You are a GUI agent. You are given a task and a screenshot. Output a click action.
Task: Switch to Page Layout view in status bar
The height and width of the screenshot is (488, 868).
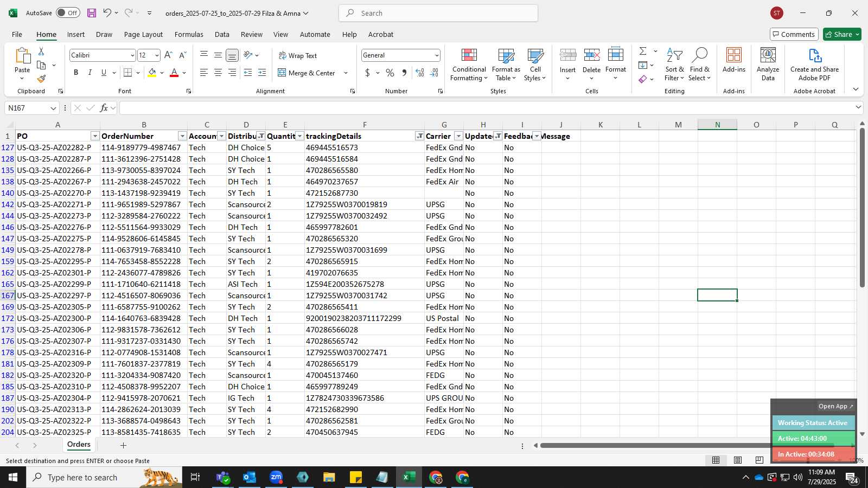(738, 460)
